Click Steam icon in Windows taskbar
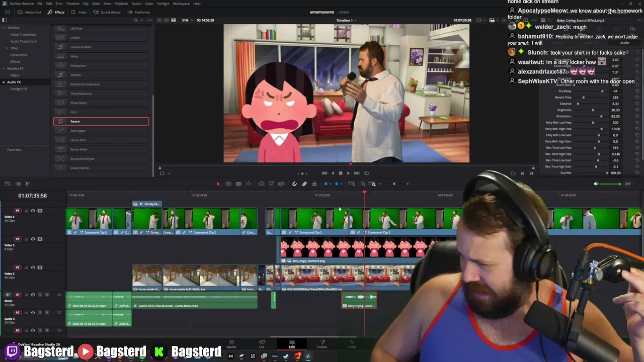 (286, 356)
